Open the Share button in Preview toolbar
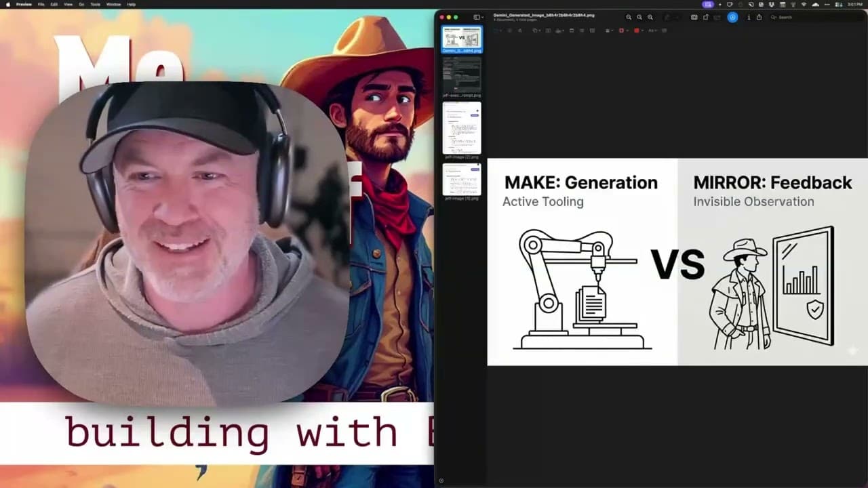868x488 pixels. pos(759,17)
